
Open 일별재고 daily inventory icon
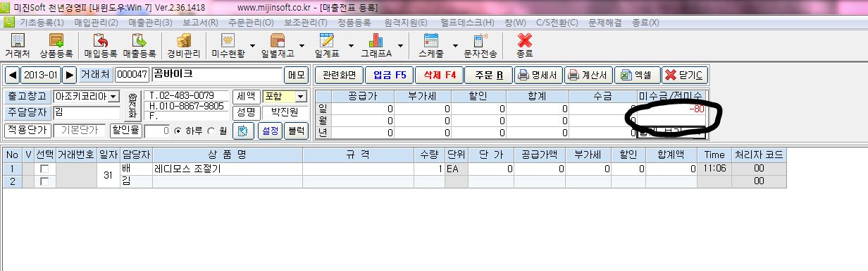pos(277,45)
